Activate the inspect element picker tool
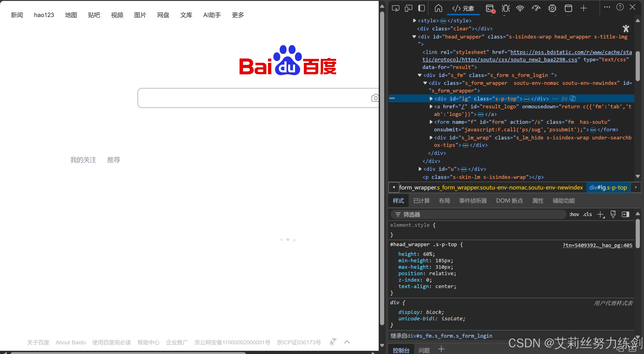 pyautogui.click(x=395, y=9)
